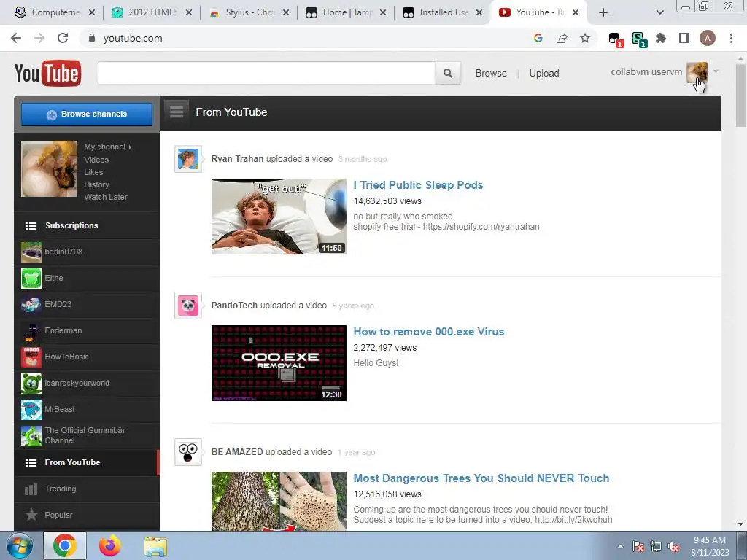Bookmark page with the star icon
The width and height of the screenshot is (747, 560).
585,38
